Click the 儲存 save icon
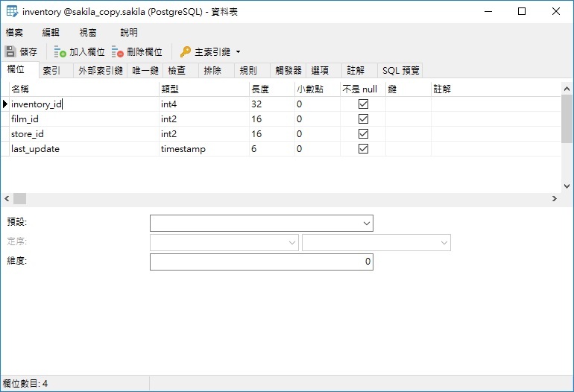The height and width of the screenshot is (392, 574). click(10, 51)
